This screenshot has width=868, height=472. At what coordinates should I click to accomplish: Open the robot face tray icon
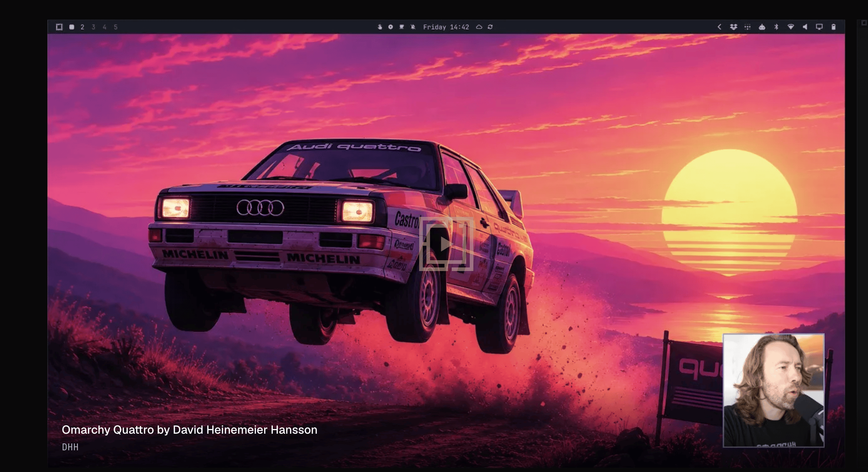(x=762, y=27)
